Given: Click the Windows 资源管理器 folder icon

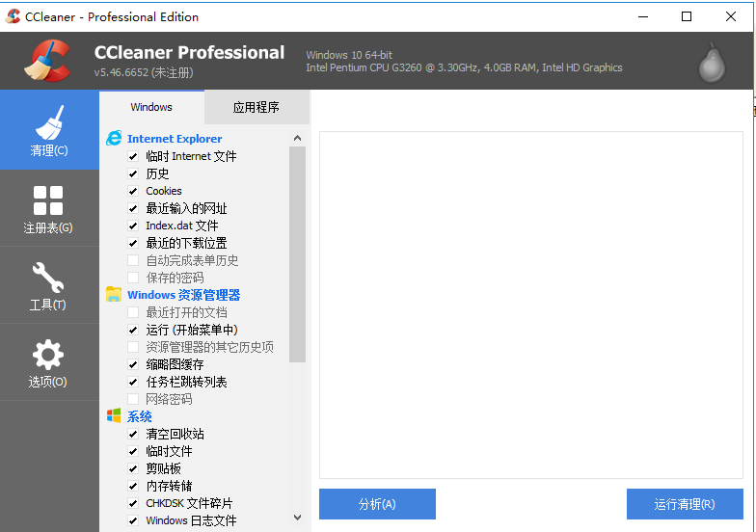Looking at the screenshot, I should point(114,295).
